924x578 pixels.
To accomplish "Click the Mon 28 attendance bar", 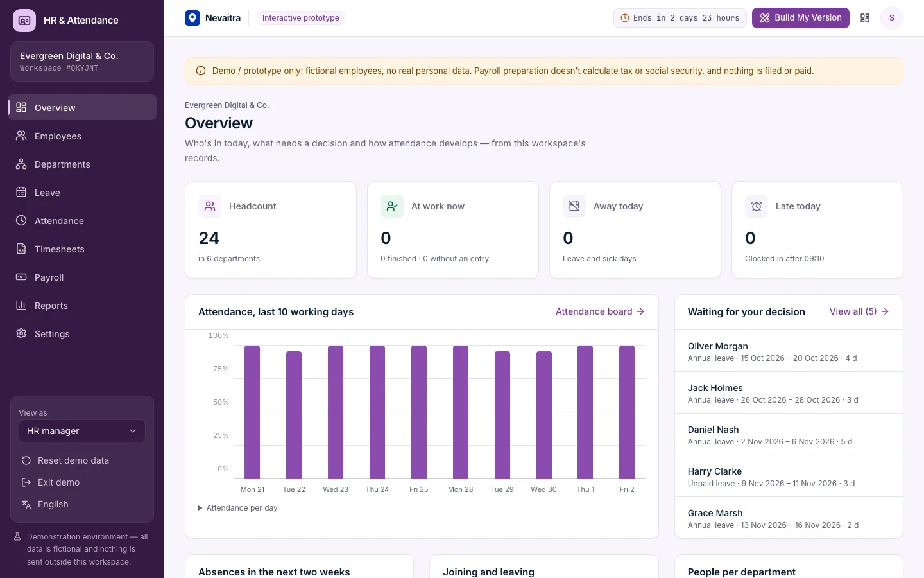I will coord(461,412).
